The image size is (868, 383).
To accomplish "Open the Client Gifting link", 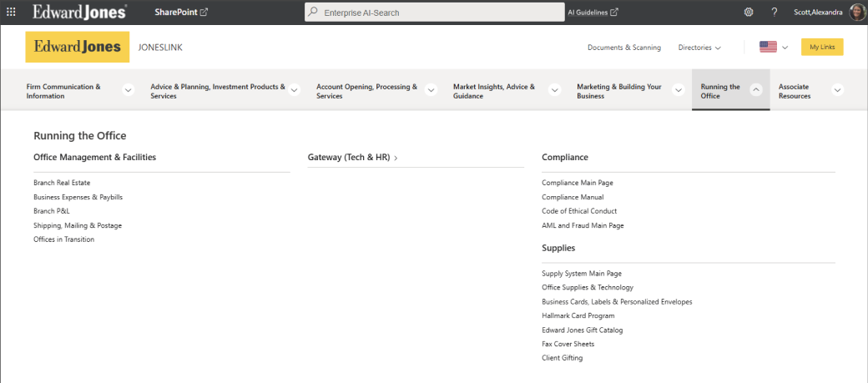I will (x=562, y=358).
